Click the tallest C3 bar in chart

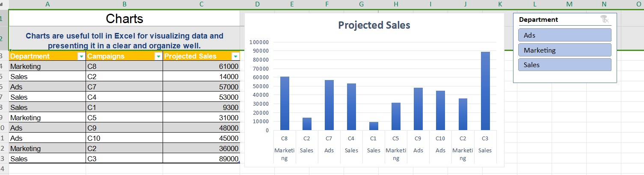tap(485, 91)
